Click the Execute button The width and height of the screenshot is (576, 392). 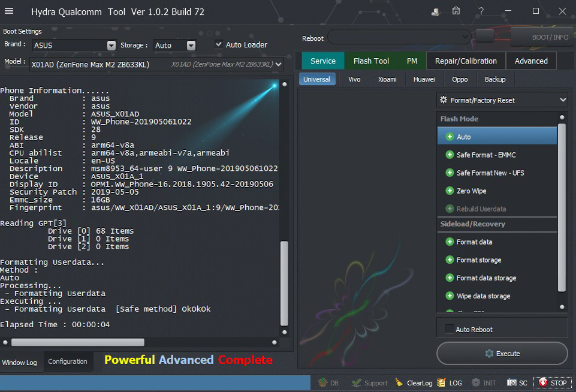502,354
